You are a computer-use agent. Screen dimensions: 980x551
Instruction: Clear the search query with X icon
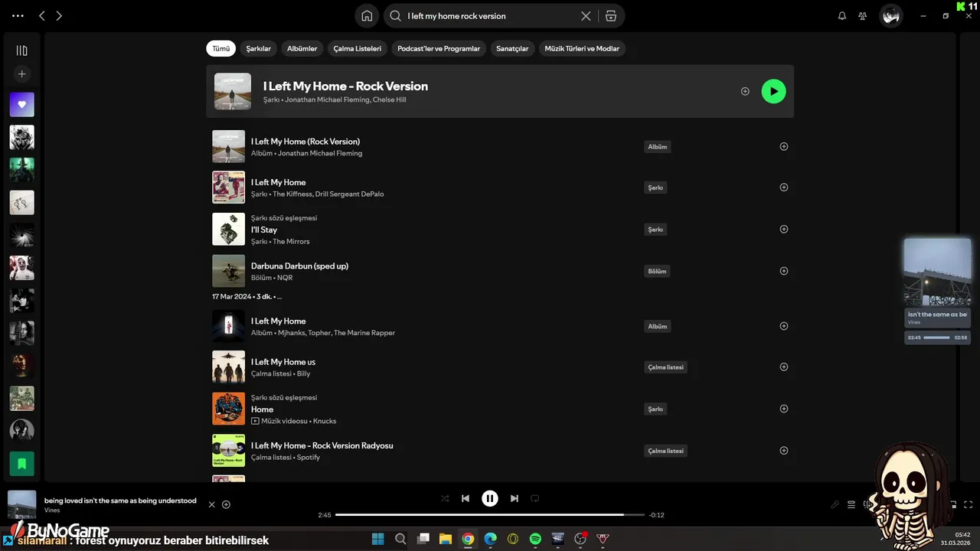(x=586, y=15)
